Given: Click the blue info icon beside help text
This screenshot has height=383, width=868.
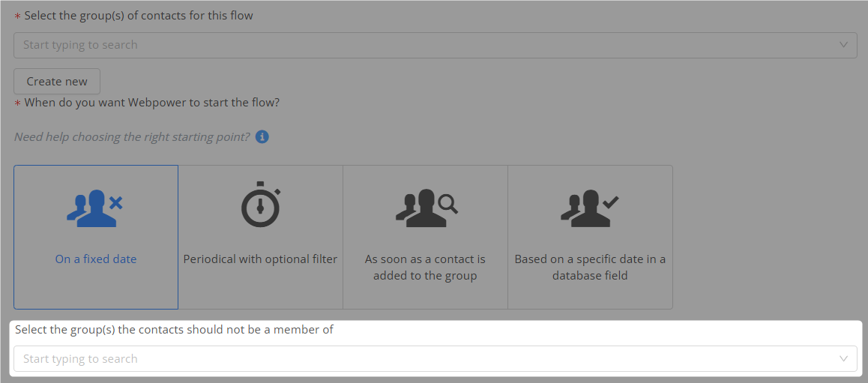Looking at the screenshot, I should click(x=262, y=137).
